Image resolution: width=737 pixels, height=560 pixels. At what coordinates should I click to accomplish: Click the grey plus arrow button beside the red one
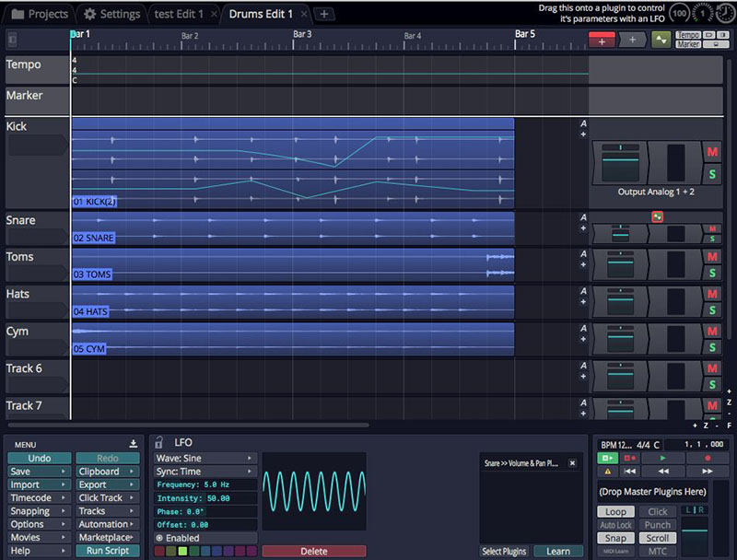pos(632,40)
